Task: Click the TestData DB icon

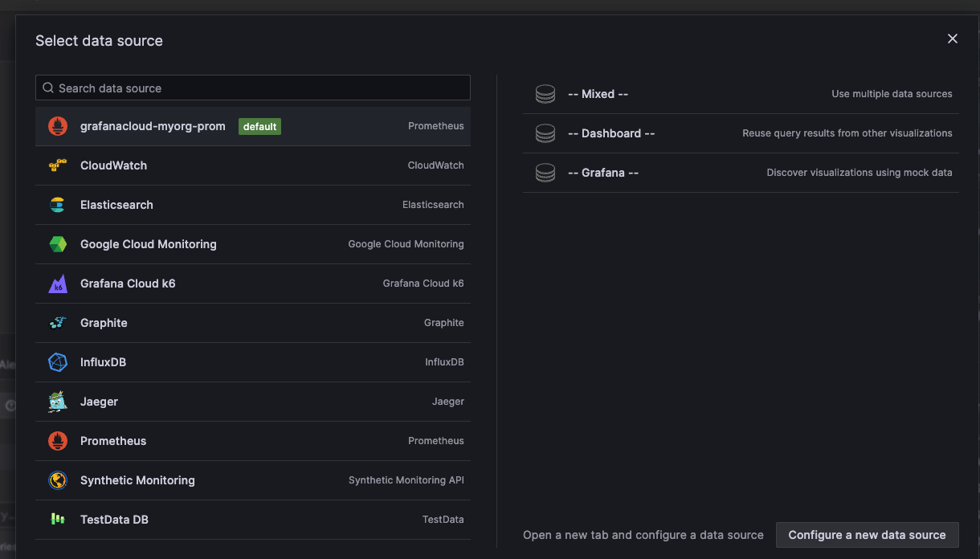Action: pos(58,519)
